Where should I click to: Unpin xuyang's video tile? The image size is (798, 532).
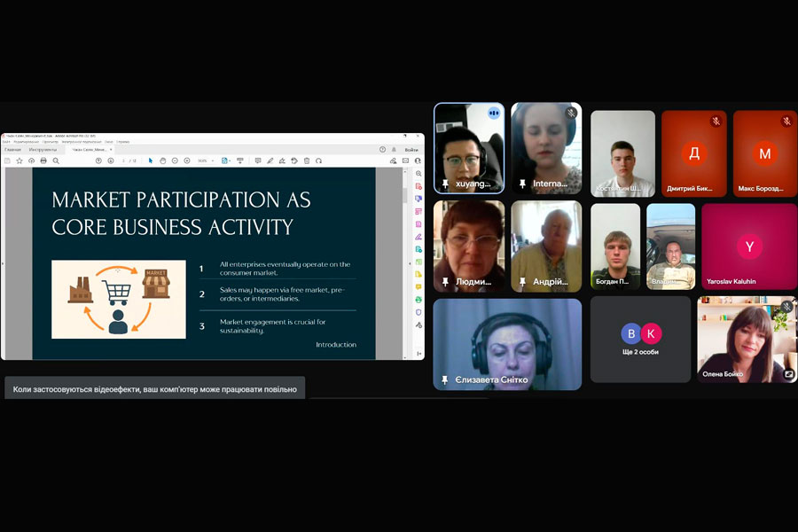tap(445, 184)
